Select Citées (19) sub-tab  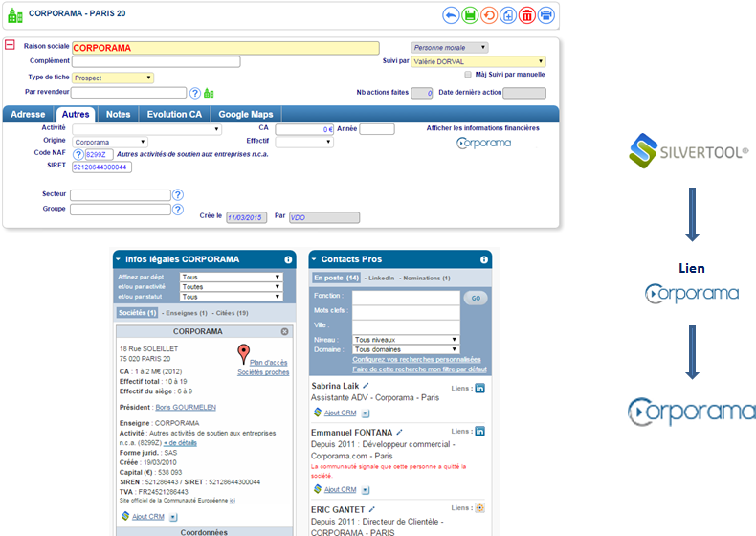(233, 313)
